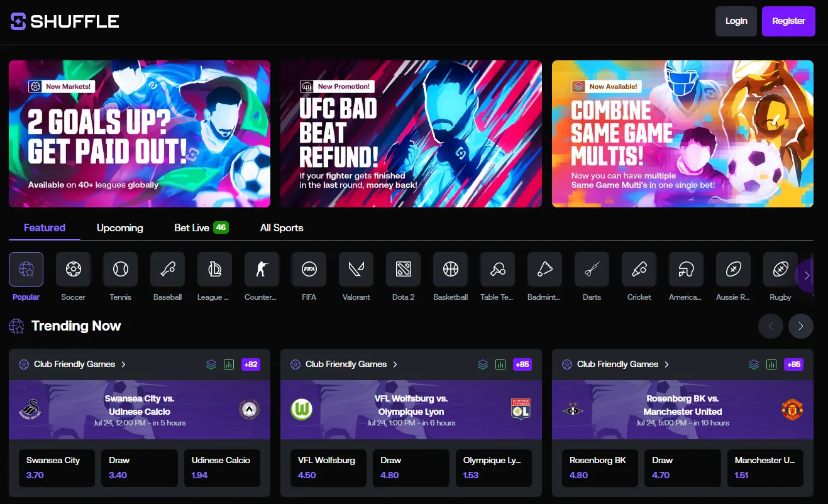Select the FIFA category icon

[x=309, y=270]
